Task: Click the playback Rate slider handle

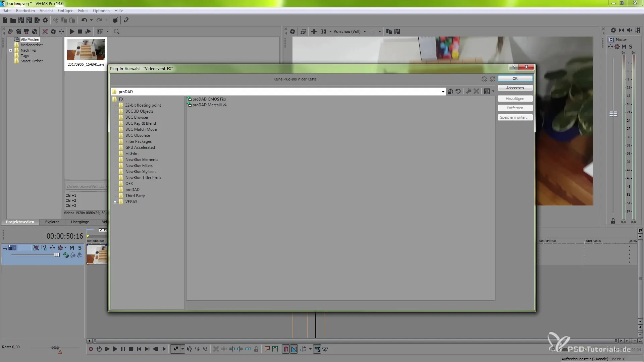Action: click(x=55, y=348)
